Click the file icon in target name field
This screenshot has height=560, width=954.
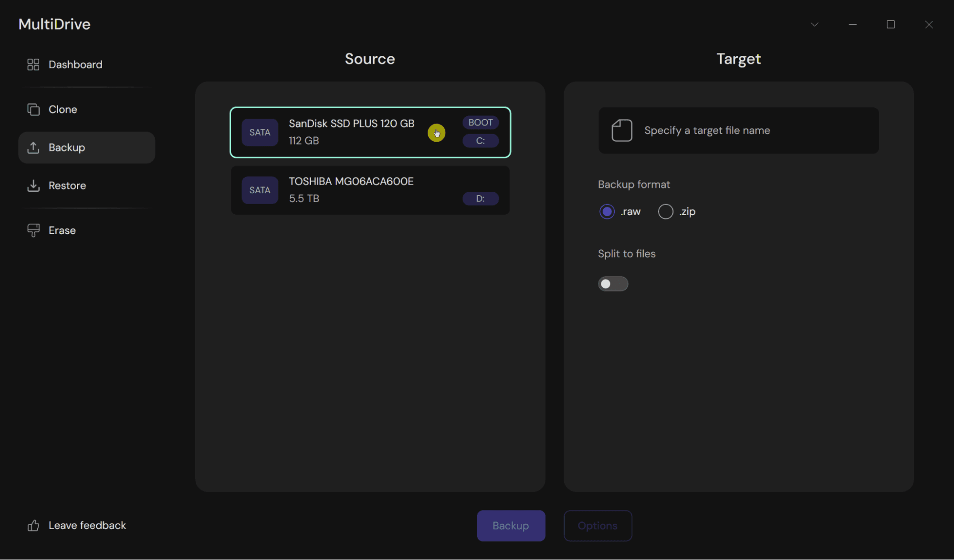click(621, 130)
